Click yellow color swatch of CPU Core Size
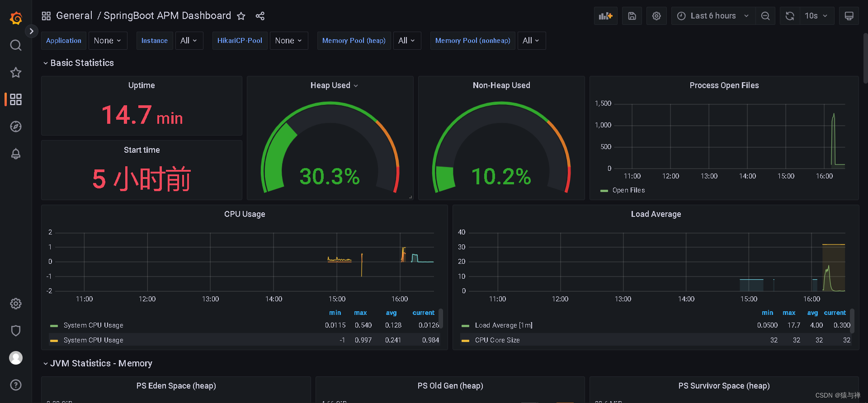Viewport: 868px width, 403px height. click(x=465, y=341)
